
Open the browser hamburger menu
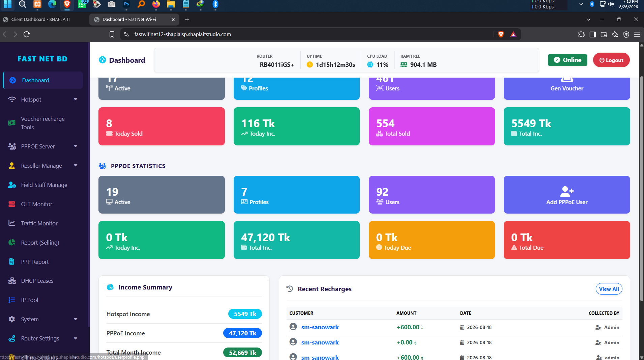(x=637, y=34)
